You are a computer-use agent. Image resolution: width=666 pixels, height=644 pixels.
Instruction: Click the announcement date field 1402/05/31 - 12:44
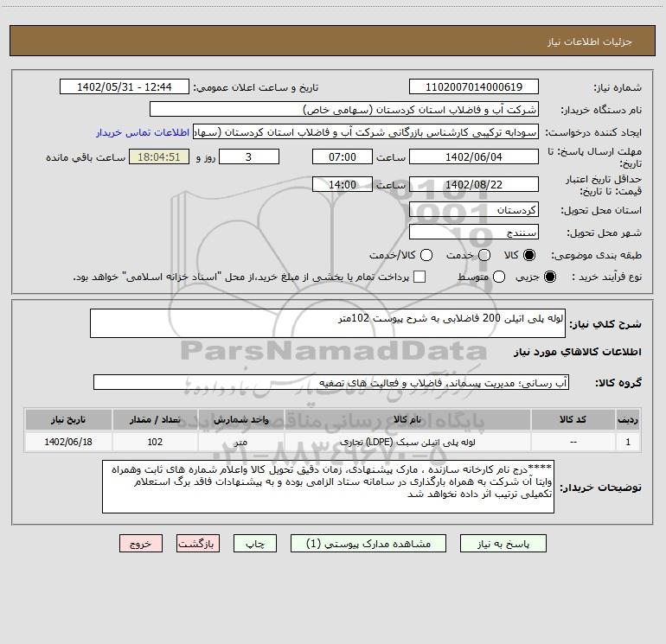click(125, 87)
